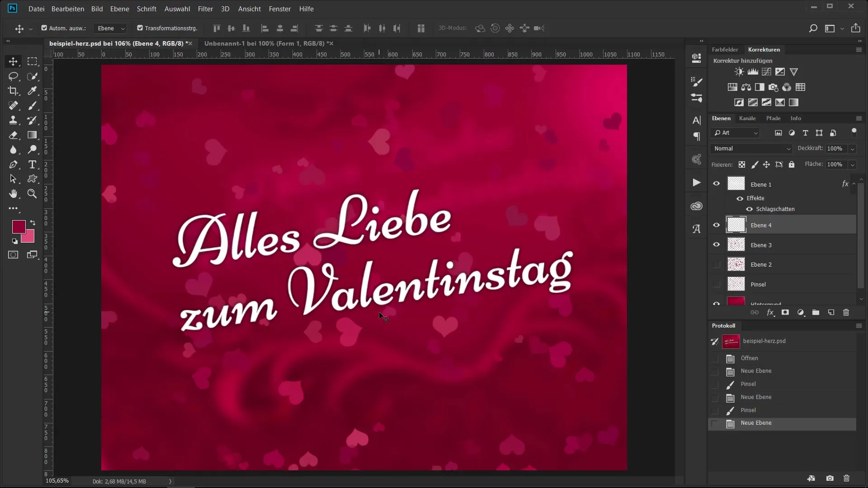The height and width of the screenshot is (488, 868).
Task: Switch to the Farbfelder tab
Action: tap(725, 50)
